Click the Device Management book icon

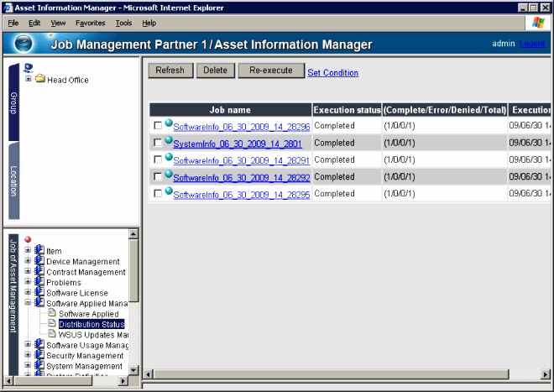pyautogui.click(x=39, y=261)
